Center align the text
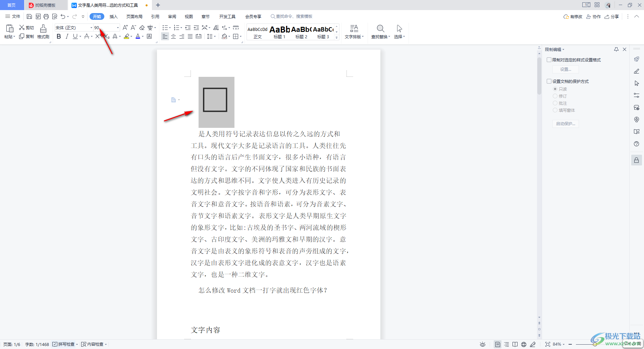This screenshot has width=644, height=349. click(173, 36)
